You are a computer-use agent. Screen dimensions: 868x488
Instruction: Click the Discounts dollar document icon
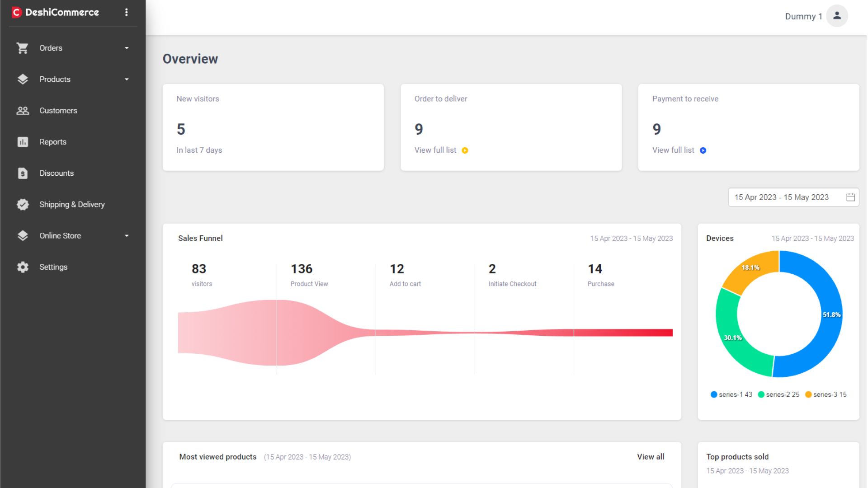[23, 173]
